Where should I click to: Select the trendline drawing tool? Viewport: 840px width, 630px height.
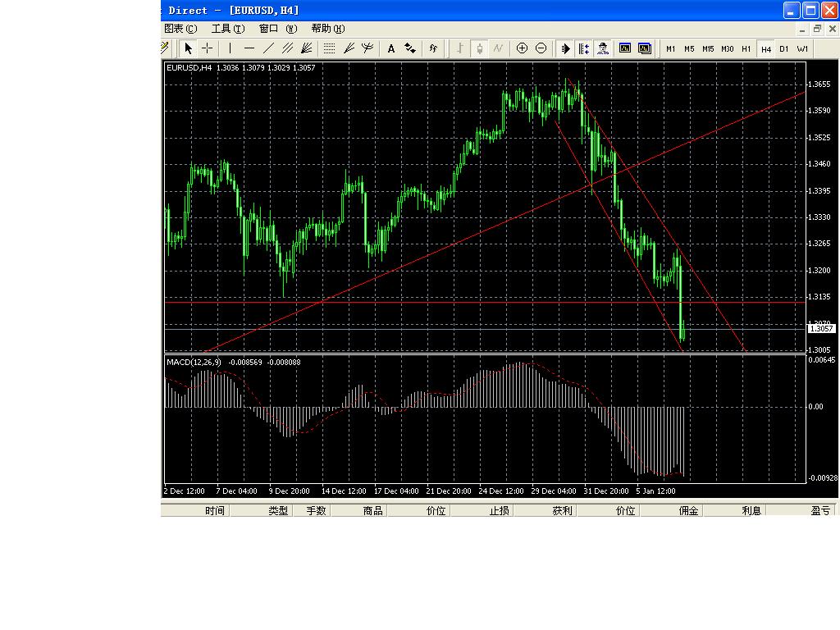tap(269, 48)
